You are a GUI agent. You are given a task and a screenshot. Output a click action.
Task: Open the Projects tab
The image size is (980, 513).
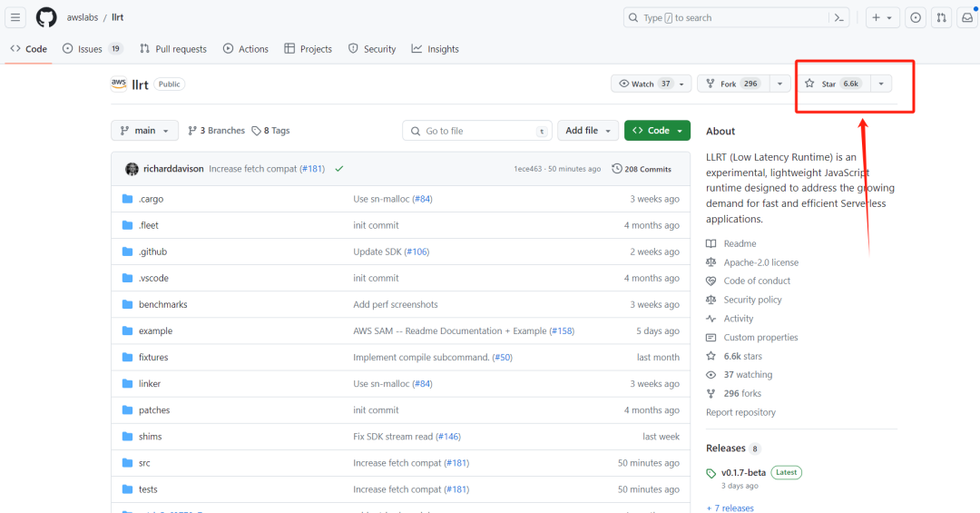tap(309, 49)
